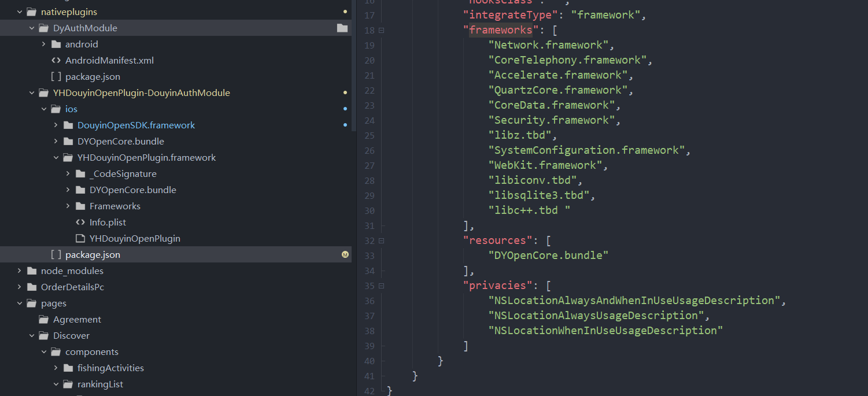Screen dimensions: 868x396
Task: Click the DouyinOpenSDK.framework folder icon
Action: (68, 125)
